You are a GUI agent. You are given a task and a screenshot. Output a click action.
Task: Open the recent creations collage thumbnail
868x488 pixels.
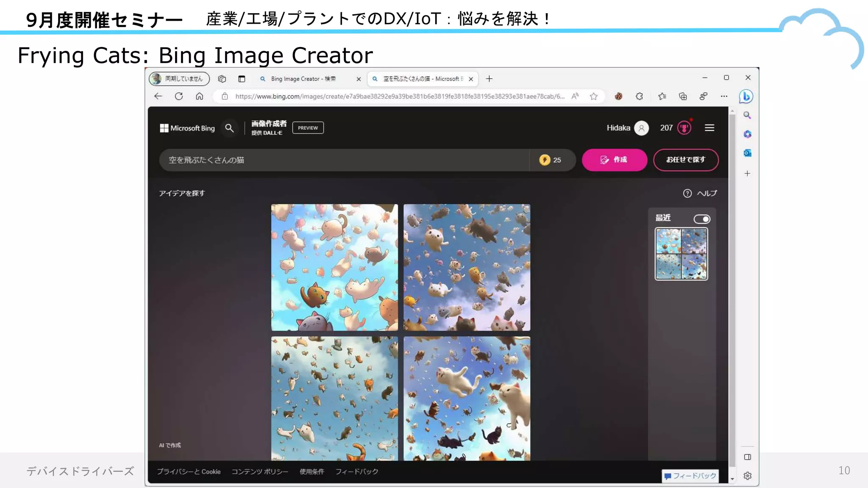click(x=681, y=254)
